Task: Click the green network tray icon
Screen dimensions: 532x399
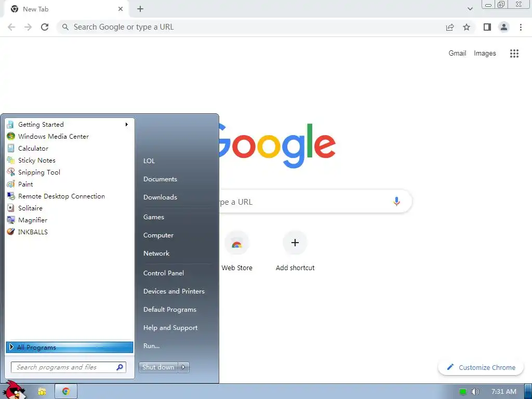Action: (462, 392)
